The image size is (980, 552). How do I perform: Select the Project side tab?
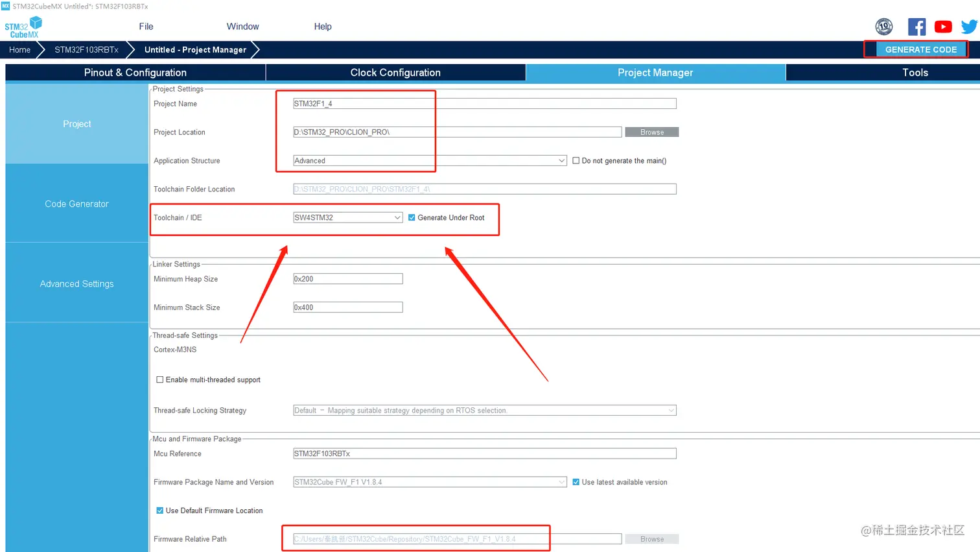77,124
